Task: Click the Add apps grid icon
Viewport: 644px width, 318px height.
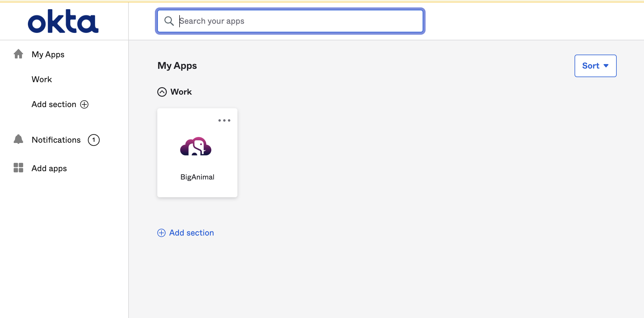Action: pyautogui.click(x=18, y=168)
